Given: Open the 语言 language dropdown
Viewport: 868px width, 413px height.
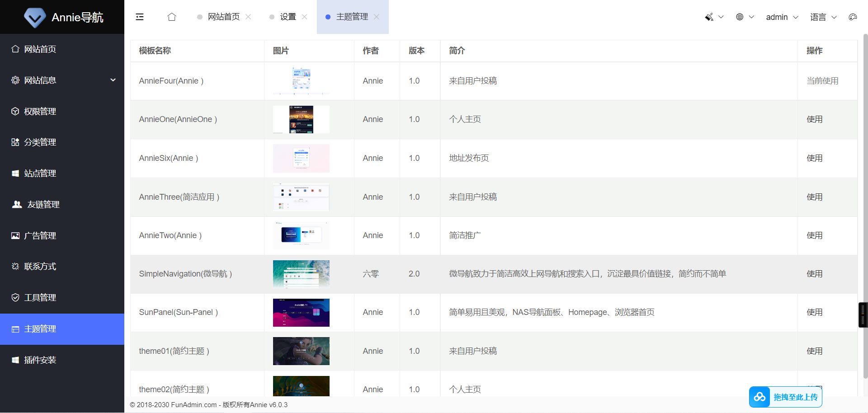Looking at the screenshot, I should 823,17.
